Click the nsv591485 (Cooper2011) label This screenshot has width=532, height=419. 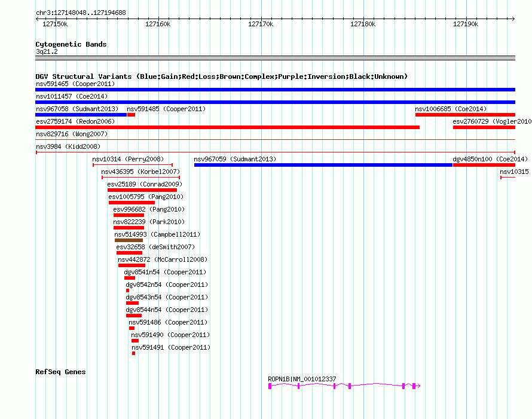click(166, 109)
